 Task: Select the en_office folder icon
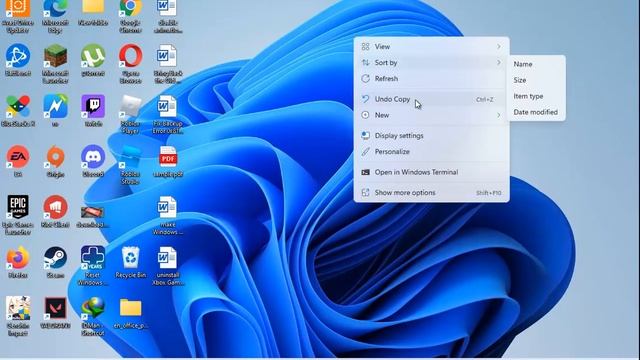coord(131,313)
